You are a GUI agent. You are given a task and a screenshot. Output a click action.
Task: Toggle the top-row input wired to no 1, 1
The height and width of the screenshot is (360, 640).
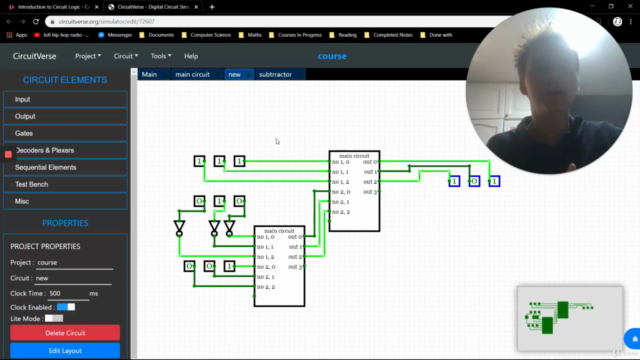click(219, 161)
